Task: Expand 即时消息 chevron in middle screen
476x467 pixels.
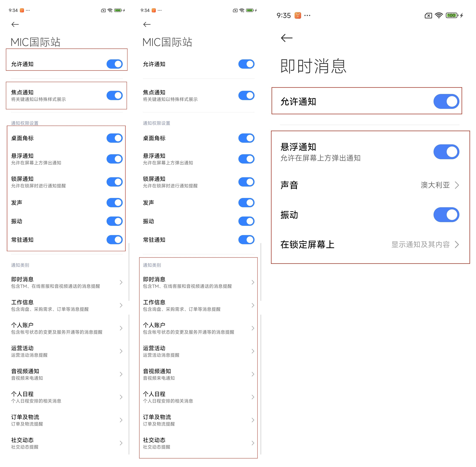Action: [253, 282]
